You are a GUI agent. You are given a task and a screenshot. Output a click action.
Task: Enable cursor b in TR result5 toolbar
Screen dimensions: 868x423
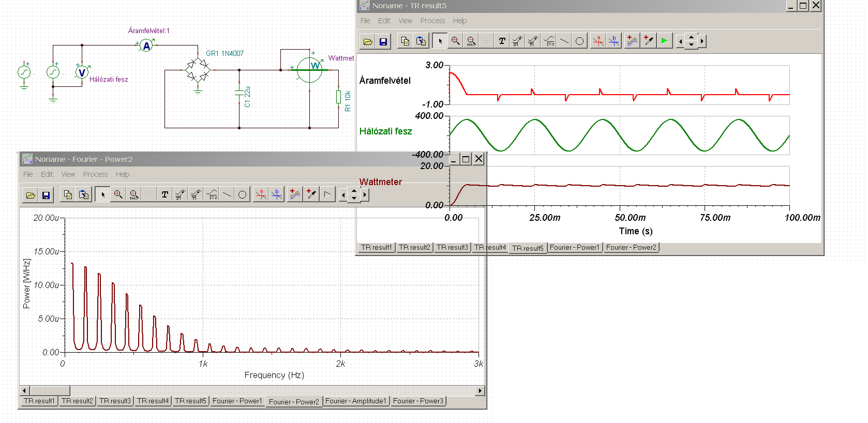614,41
